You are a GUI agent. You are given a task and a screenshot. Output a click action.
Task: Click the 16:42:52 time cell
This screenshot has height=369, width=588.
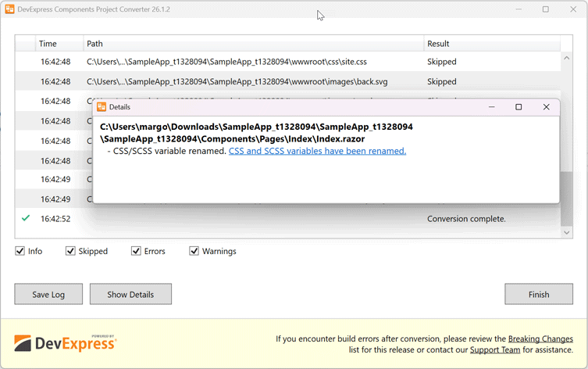click(55, 219)
